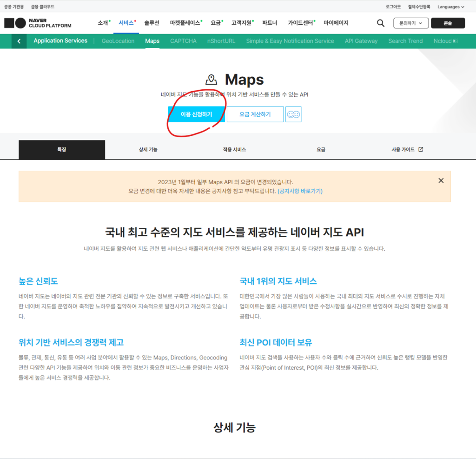Expand the 문의하기 dropdown
The image size is (476, 459).
pos(411,23)
